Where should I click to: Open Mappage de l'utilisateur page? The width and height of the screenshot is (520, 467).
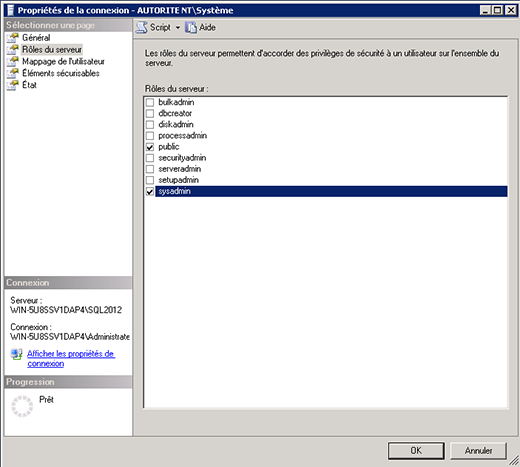[x=63, y=61]
